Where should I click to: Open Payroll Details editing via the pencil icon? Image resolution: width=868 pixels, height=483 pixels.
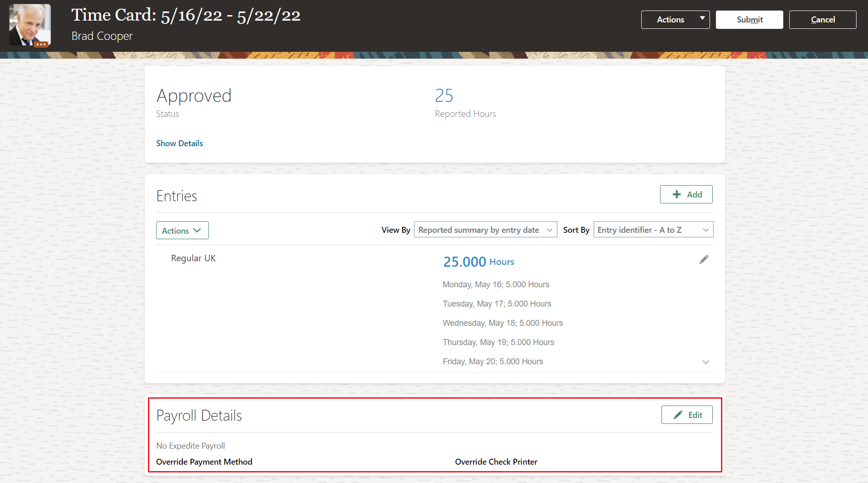(678, 414)
